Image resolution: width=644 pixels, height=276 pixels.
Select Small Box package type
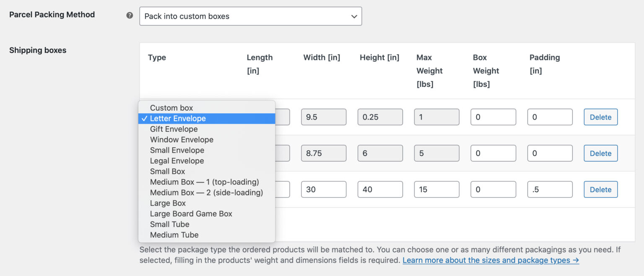pyautogui.click(x=167, y=171)
